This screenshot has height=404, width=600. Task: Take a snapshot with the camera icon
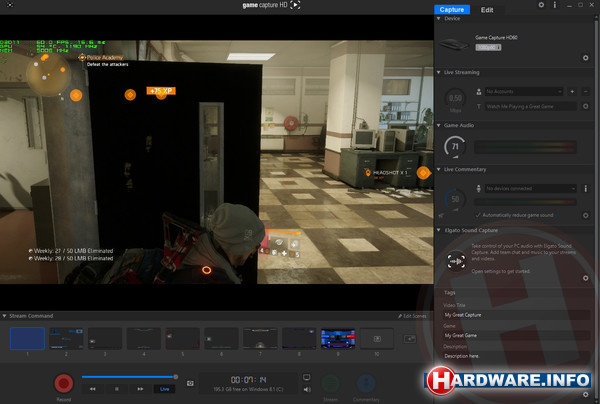click(x=190, y=383)
